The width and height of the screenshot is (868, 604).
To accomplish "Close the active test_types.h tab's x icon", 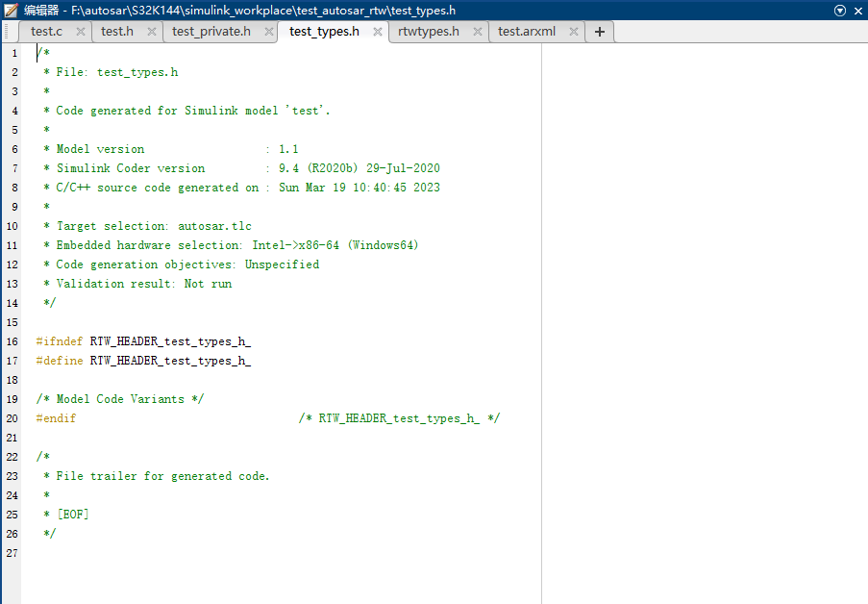I will 377,31.
